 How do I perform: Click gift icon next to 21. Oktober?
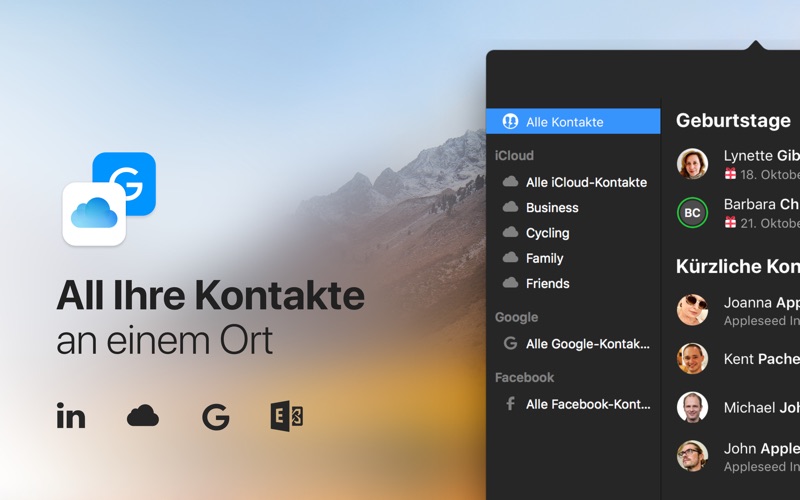731,222
